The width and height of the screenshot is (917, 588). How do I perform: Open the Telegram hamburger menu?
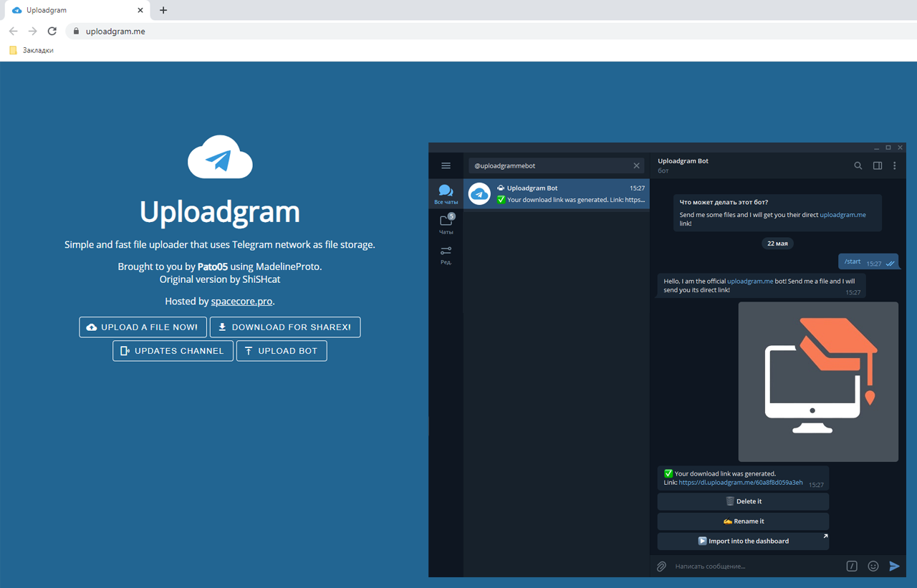pos(446,165)
